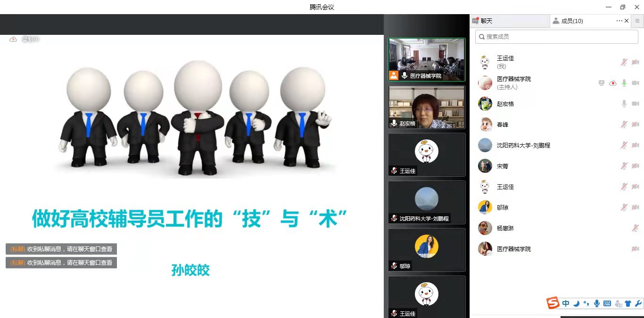Click the Sogou keyboard icon in input toolbar
This screenshot has width=644, height=318.
click(607, 303)
